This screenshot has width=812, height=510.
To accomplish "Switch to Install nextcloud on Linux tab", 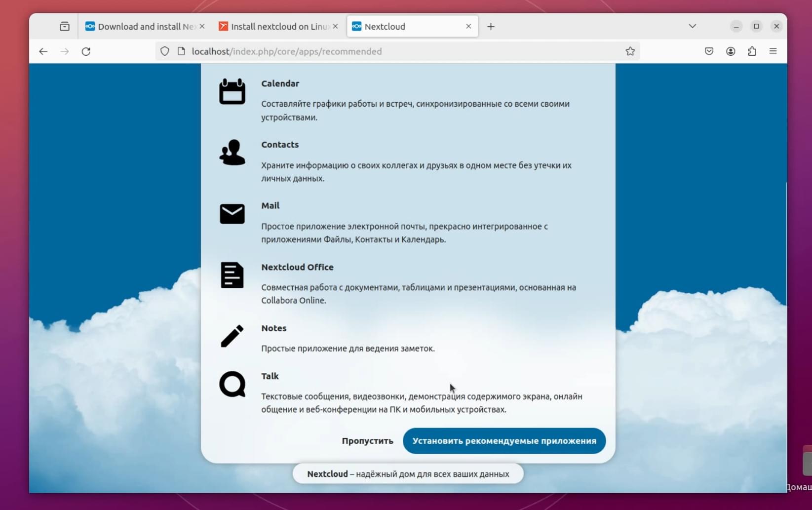I will [x=279, y=27].
